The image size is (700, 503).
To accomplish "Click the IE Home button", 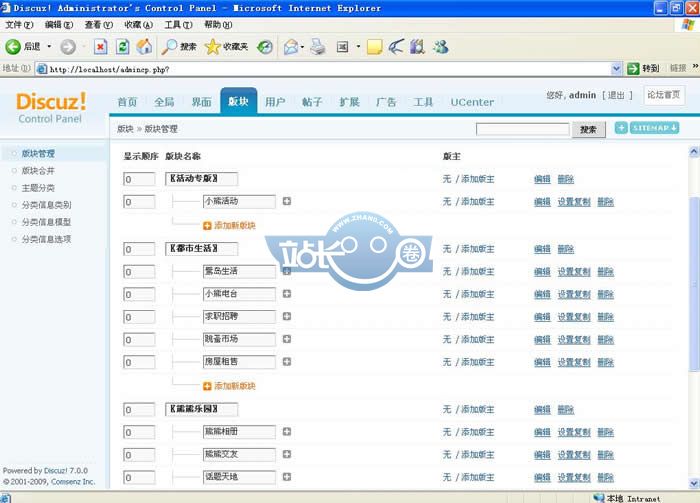I will click(x=144, y=46).
